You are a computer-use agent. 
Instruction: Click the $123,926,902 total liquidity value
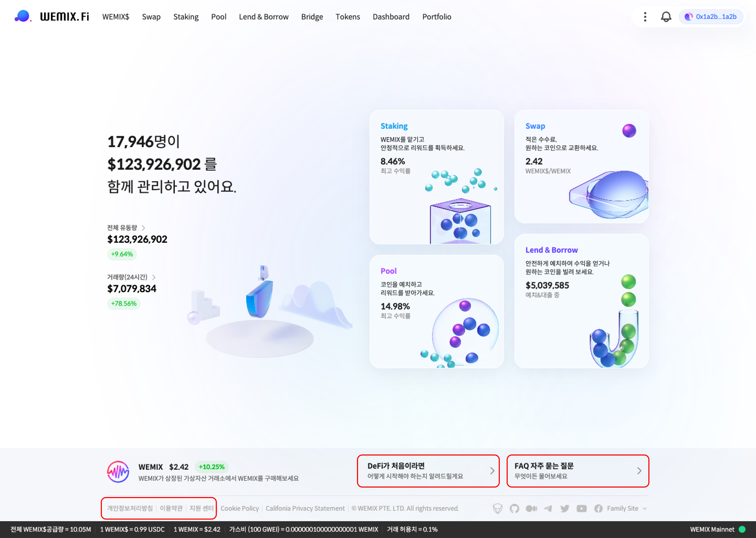click(137, 239)
